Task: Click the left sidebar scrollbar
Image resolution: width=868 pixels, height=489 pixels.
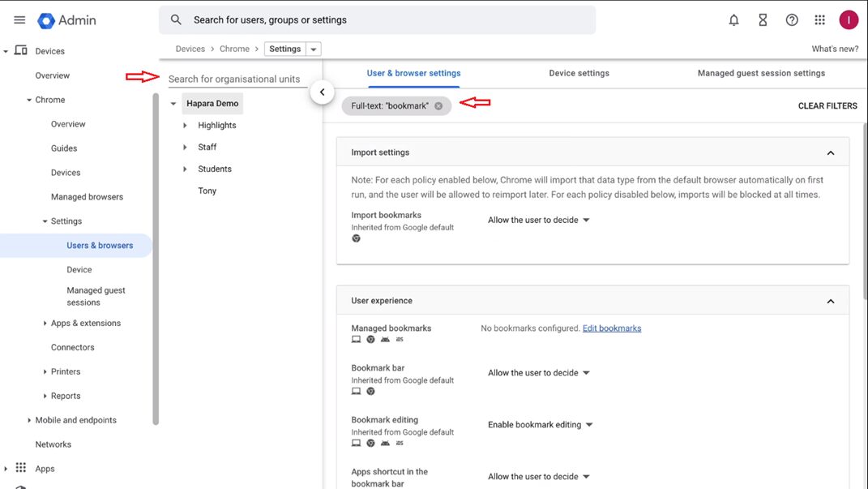Action: point(156,259)
